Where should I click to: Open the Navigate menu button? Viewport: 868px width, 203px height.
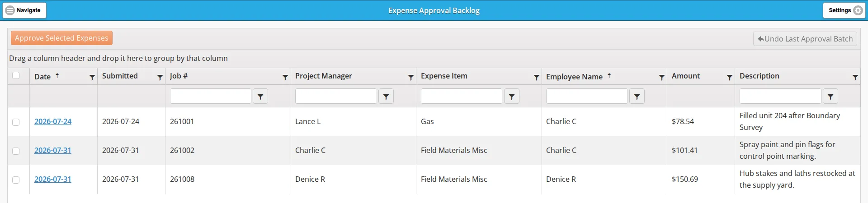(24, 10)
